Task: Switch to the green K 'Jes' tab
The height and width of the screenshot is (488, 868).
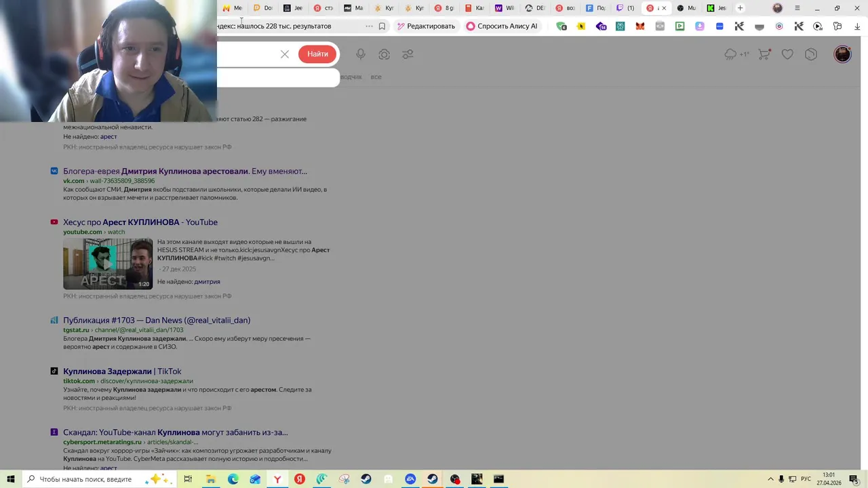Action: 717,8
